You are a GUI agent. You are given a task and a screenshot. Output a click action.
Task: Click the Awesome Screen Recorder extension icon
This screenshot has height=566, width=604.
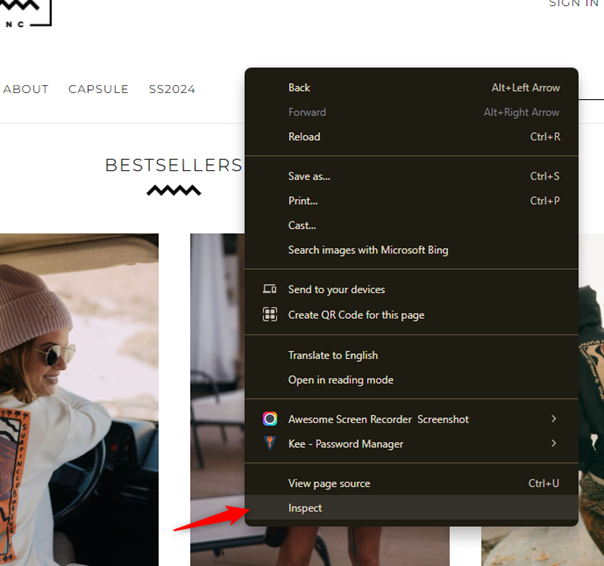(x=269, y=419)
